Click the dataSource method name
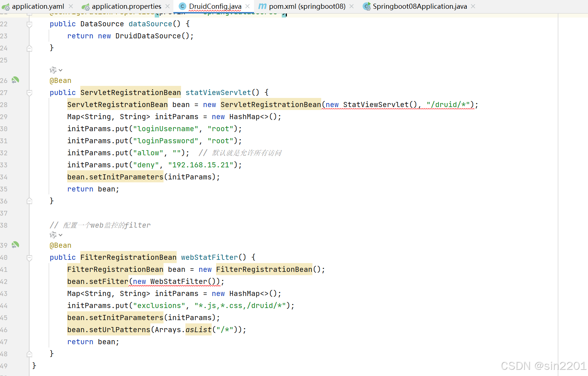Viewport: 588px width, 376px height. coord(150,24)
